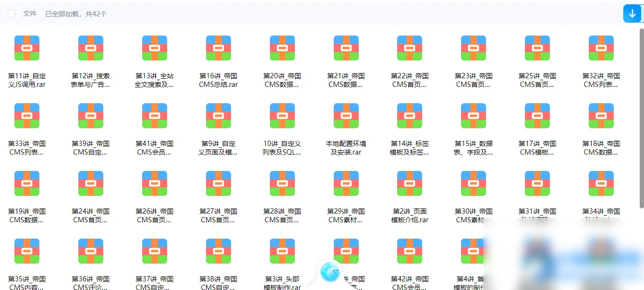
Task: Click the 第9讲_自定义页面及模板 archive icon
Action: pyautogui.click(x=218, y=115)
